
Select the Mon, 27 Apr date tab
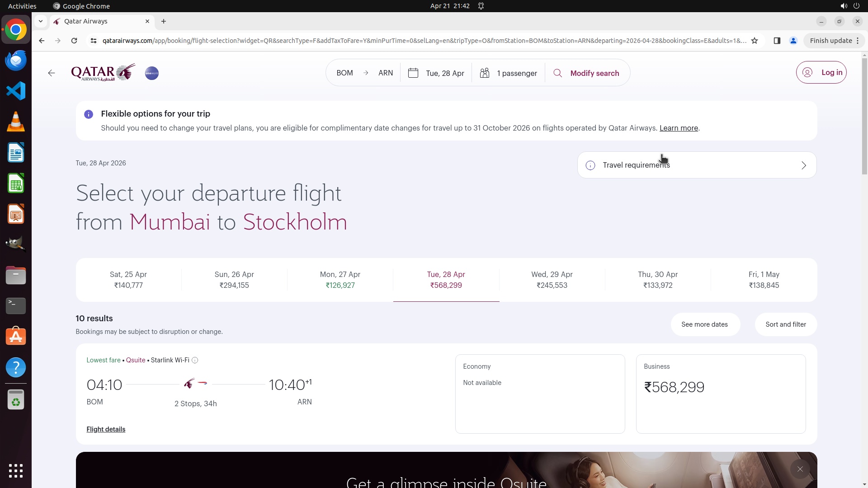[x=340, y=280]
